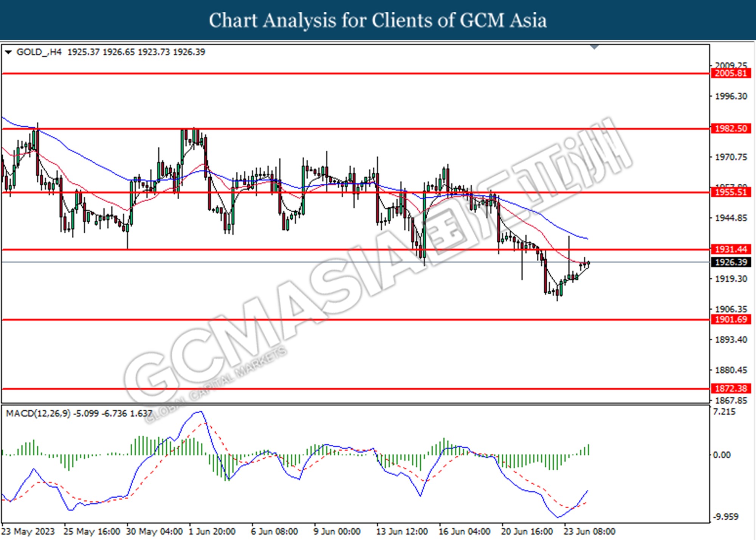Select the 6 Jun 08:00 date label
The height and width of the screenshot is (540, 756).
[274, 532]
